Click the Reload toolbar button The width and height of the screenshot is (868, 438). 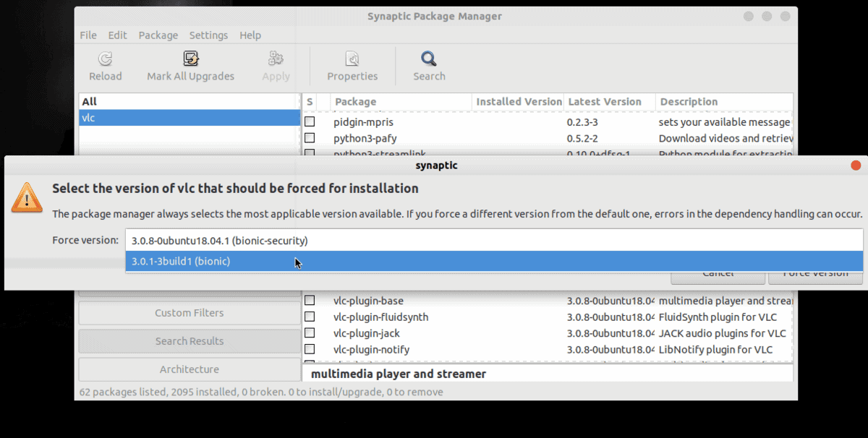click(x=106, y=66)
